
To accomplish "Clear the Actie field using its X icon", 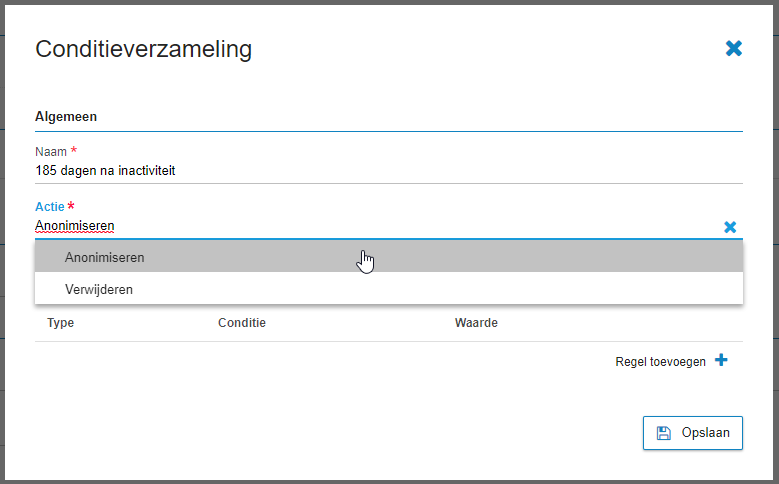I will pyautogui.click(x=730, y=227).
